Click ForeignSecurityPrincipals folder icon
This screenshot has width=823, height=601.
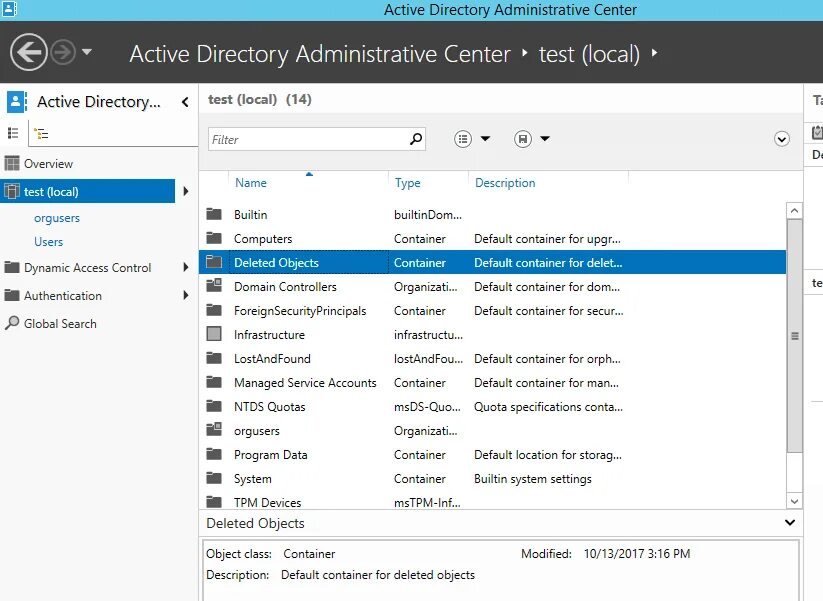pyautogui.click(x=214, y=310)
